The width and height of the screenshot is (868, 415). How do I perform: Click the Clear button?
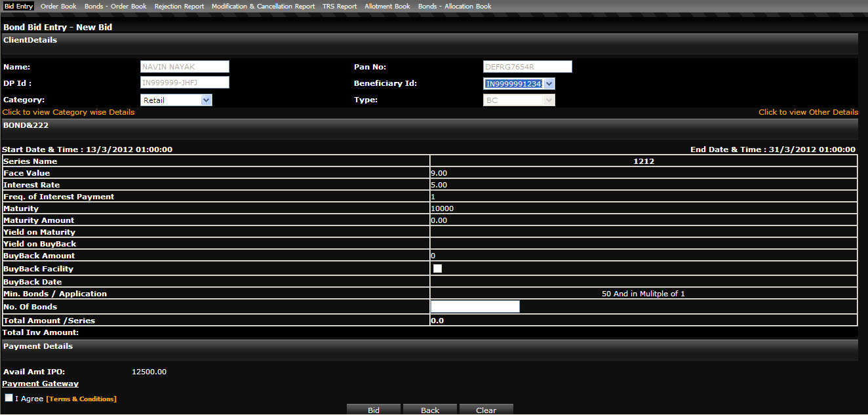[486, 410]
